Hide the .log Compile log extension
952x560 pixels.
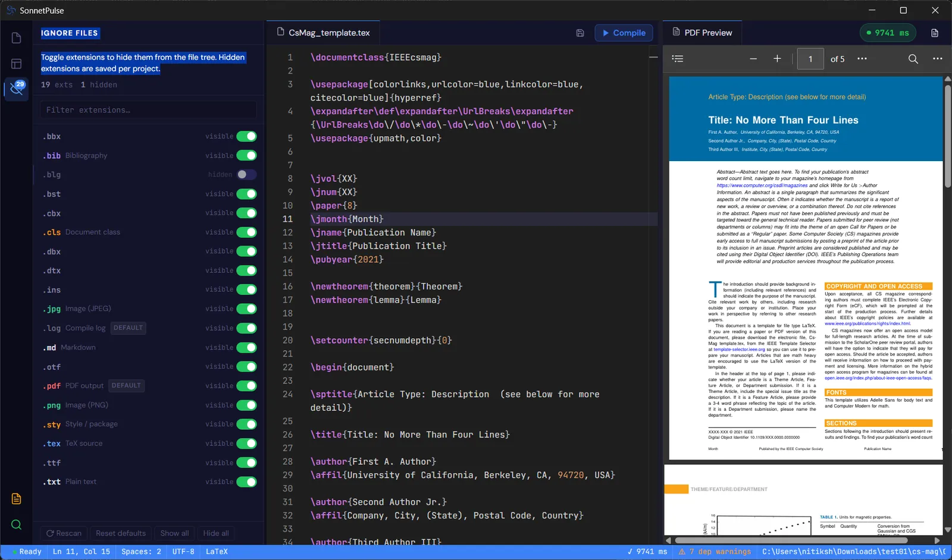click(x=246, y=328)
